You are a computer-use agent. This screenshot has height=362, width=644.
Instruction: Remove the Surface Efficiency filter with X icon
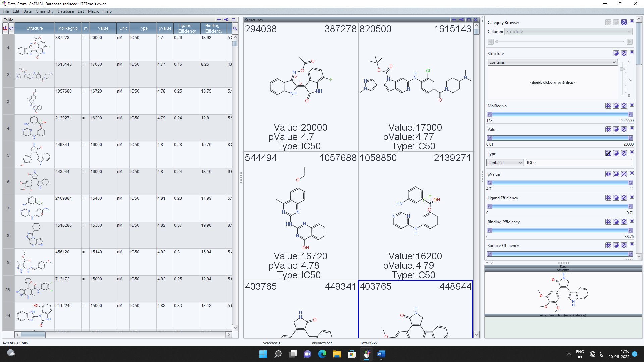coord(632,245)
